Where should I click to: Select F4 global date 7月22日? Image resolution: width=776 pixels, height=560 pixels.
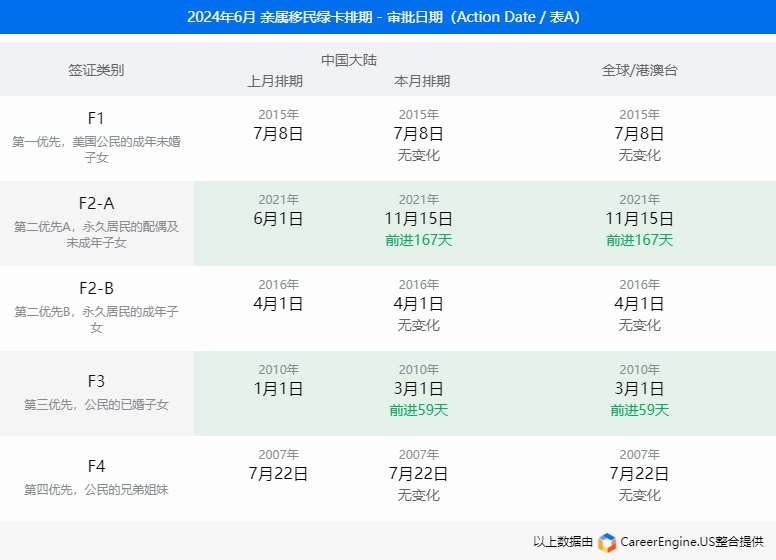pos(639,474)
